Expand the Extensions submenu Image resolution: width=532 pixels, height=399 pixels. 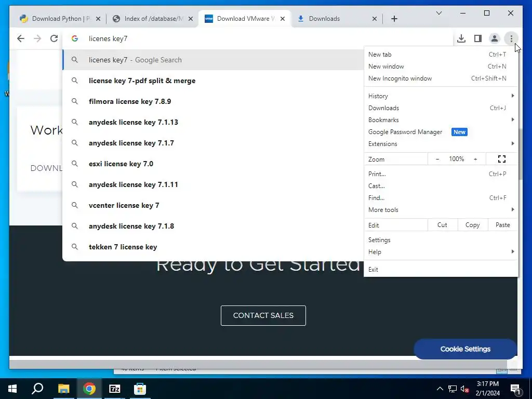(441, 144)
